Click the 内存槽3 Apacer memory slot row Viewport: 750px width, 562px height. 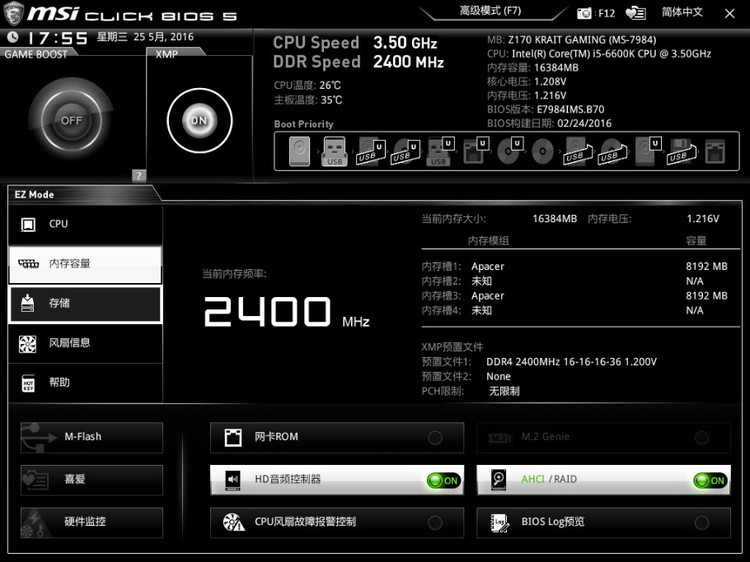[574, 296]
